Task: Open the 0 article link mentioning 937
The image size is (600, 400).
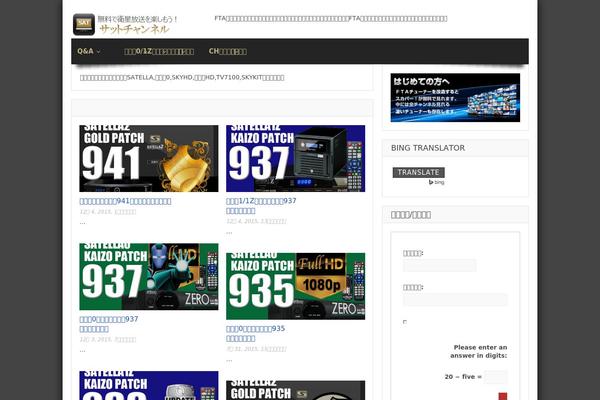Action: (x=109, y=324)
